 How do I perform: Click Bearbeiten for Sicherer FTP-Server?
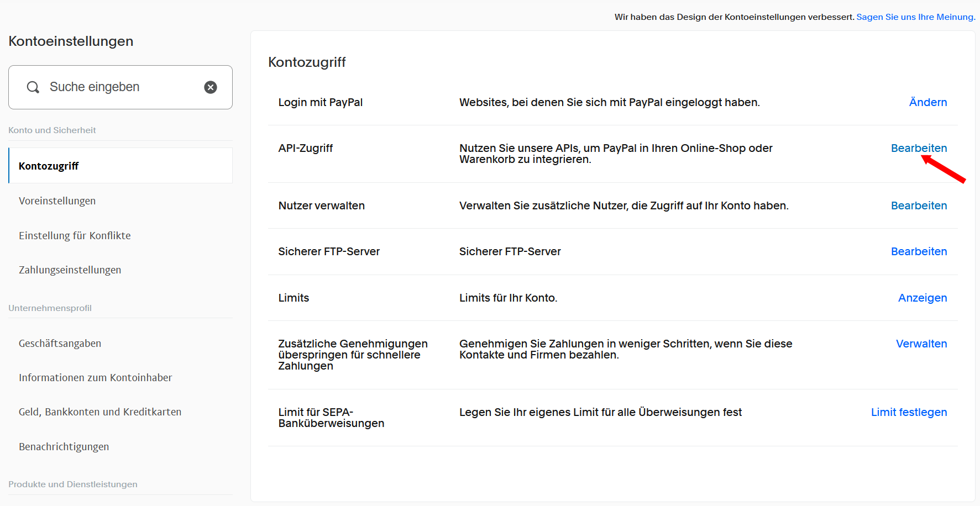tap(919, 251)
